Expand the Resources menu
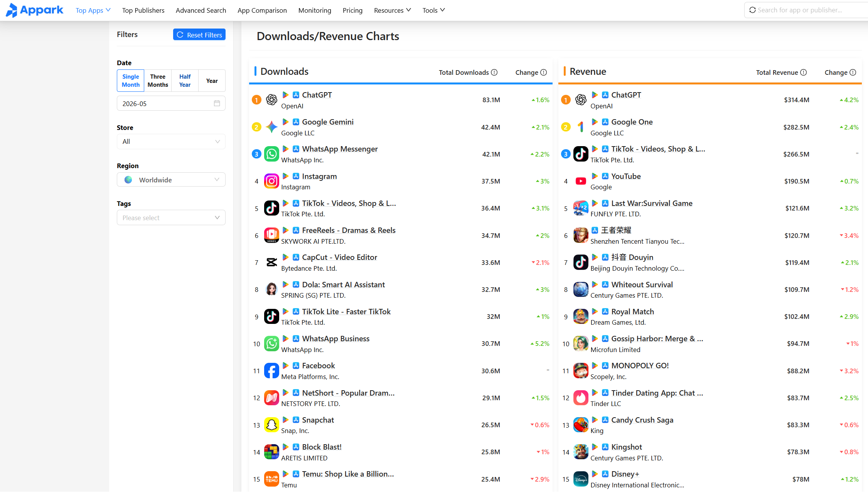Image resolution: width=868 pixels, height=492 pixels. (x=393, y=10)
